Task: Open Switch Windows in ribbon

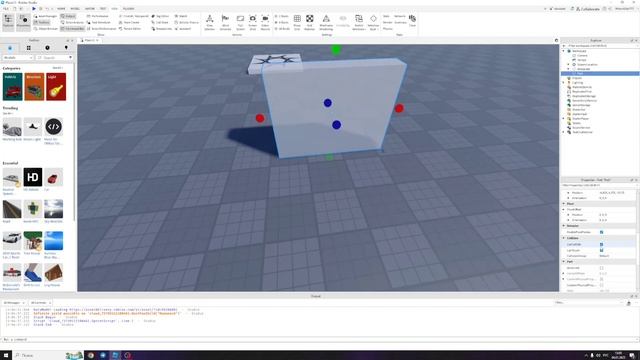Action: 359,22
